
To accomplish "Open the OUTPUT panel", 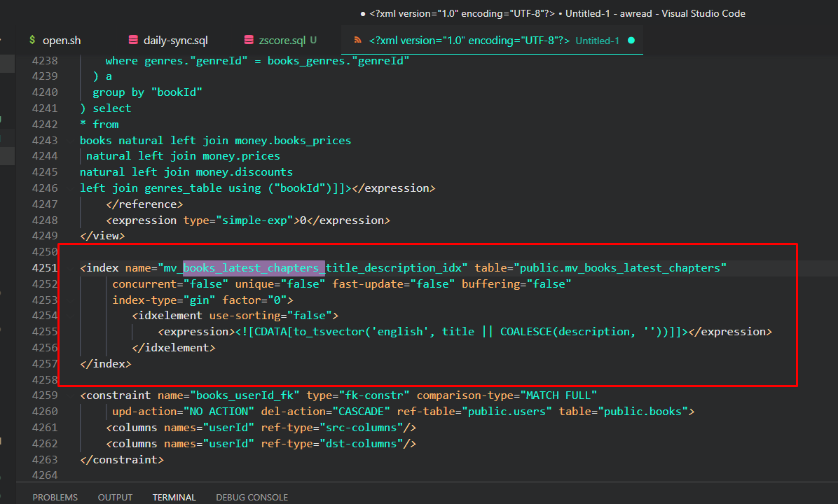I will pos(115,497).
